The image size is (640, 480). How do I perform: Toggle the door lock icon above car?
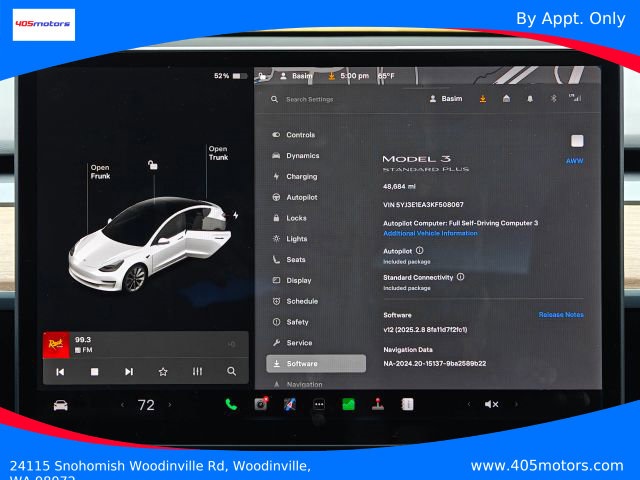[x=153, y=165]
